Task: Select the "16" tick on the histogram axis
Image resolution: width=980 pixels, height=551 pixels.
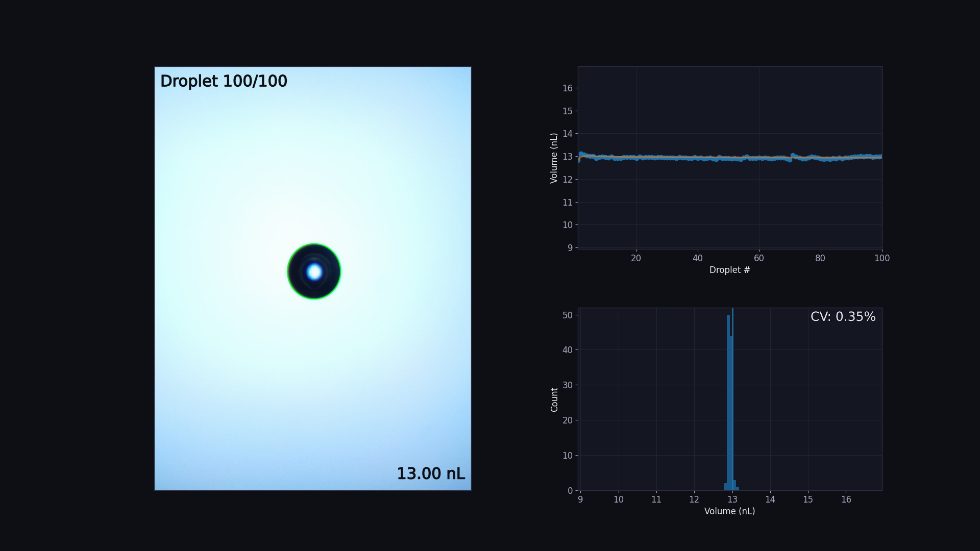Action: 846,499
